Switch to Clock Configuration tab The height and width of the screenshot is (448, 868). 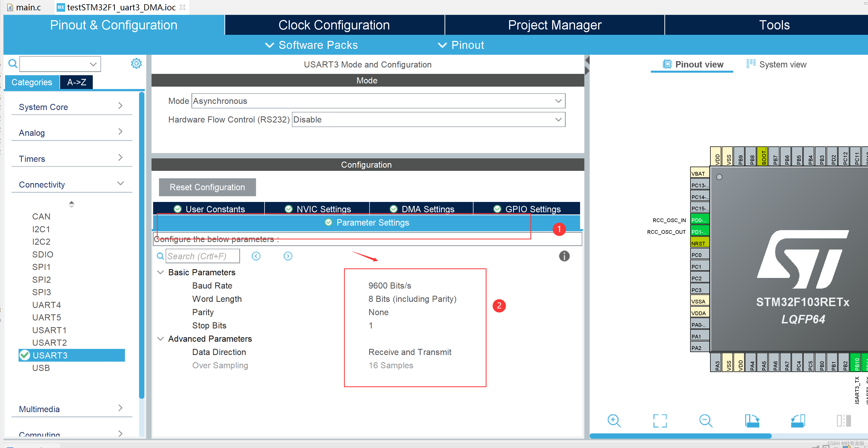(334, 25)
